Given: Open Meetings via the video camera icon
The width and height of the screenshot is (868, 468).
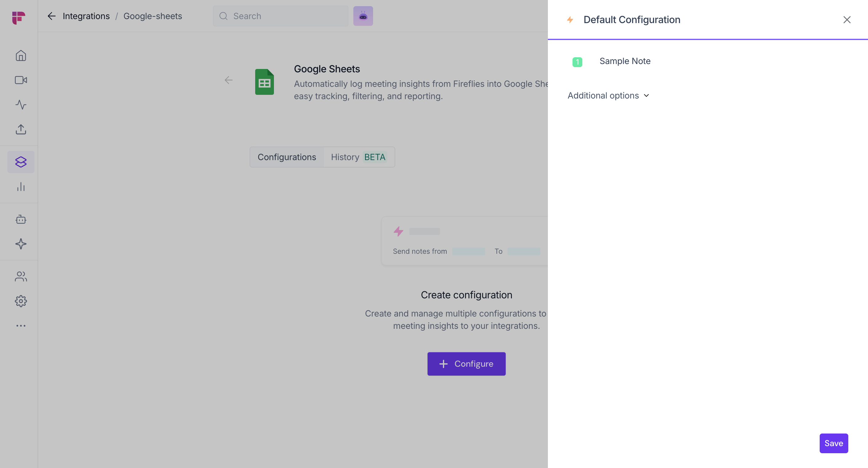Looking at the screenshot, I should [x=21, y=80].
